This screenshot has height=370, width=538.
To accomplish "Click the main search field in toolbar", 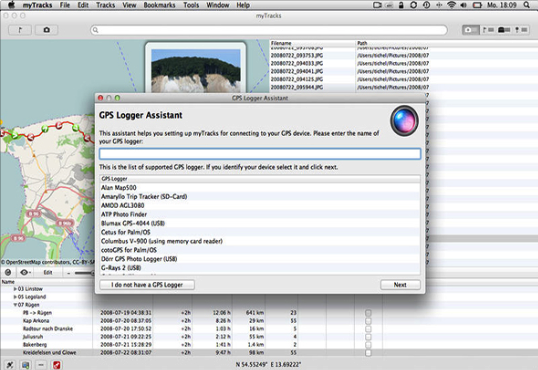I will (x=269, y=30).
